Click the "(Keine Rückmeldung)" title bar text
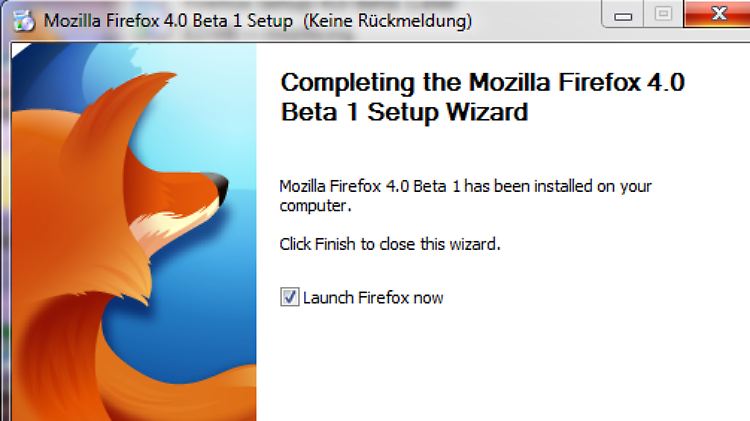The height and width of the screenshot is (421, 750). (x=388, y=19)
